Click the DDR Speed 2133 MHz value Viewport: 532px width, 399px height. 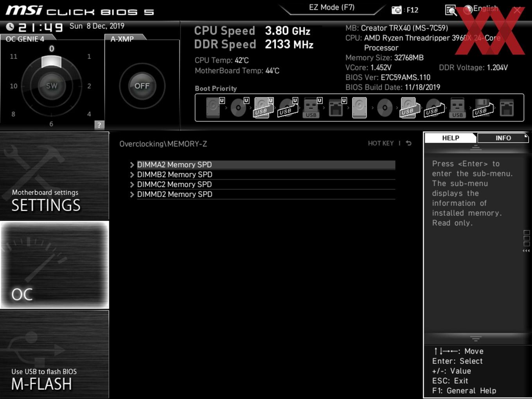pyautogui.click(x=289, y=44)
